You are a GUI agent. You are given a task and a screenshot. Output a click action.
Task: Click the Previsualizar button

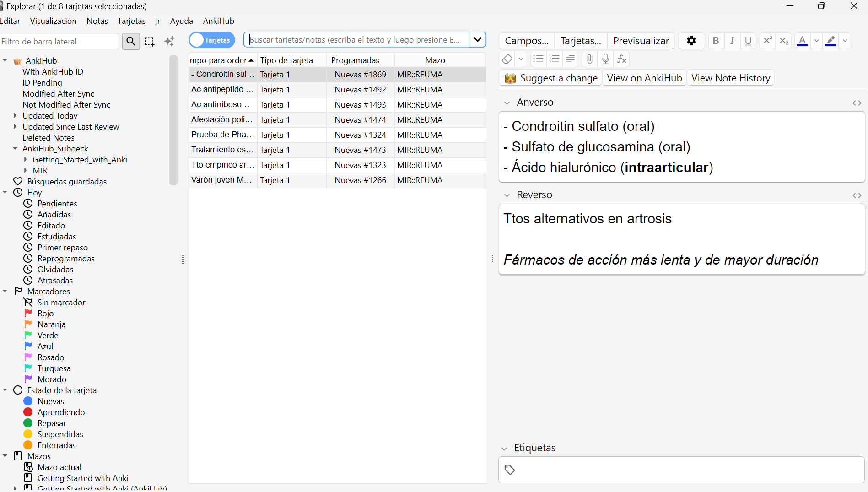pos(641,41)
